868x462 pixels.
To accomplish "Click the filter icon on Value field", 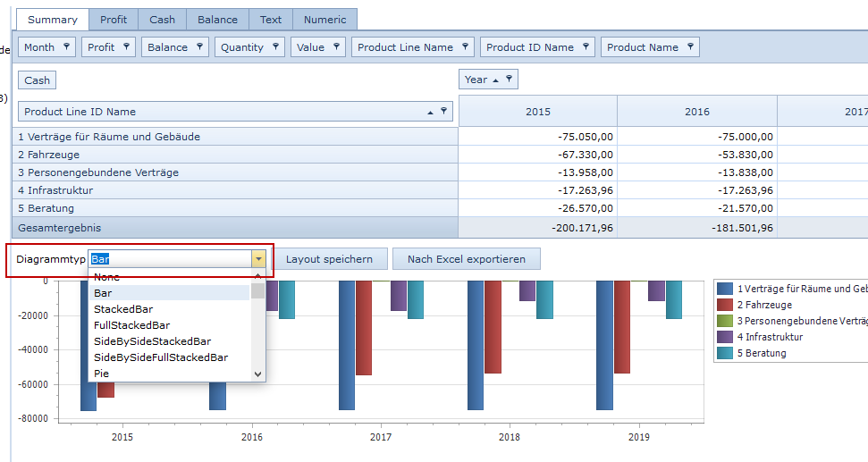I will coord(336,47).
